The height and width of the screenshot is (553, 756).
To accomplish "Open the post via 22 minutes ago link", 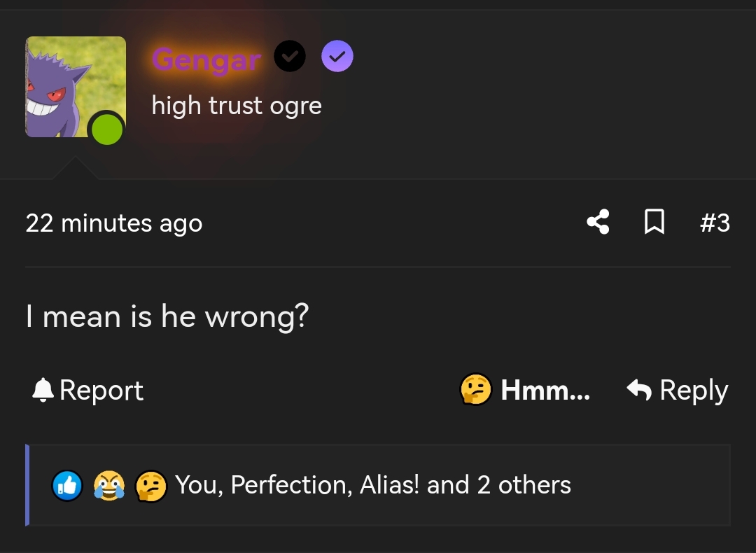I will click(113, 223).
